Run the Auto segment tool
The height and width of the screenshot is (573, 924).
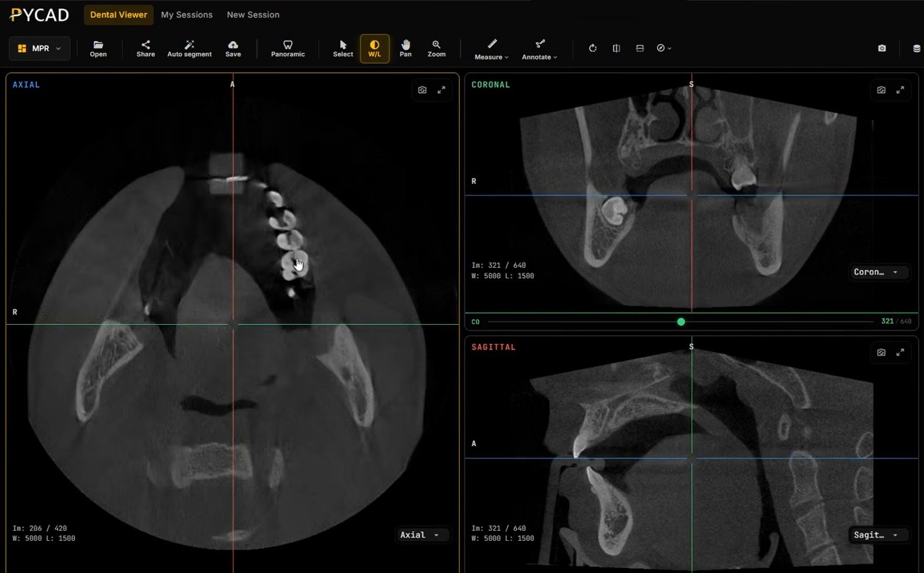pyautogui.click(x=189, y=49)
